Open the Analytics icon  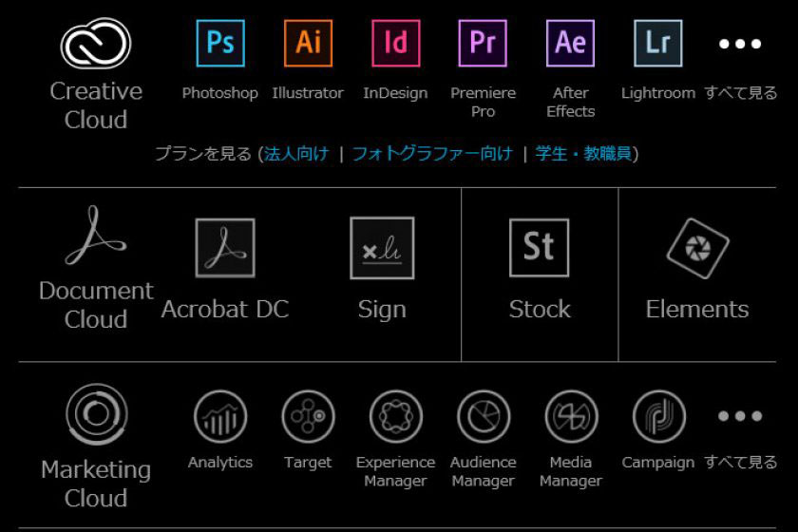point(220,417)
